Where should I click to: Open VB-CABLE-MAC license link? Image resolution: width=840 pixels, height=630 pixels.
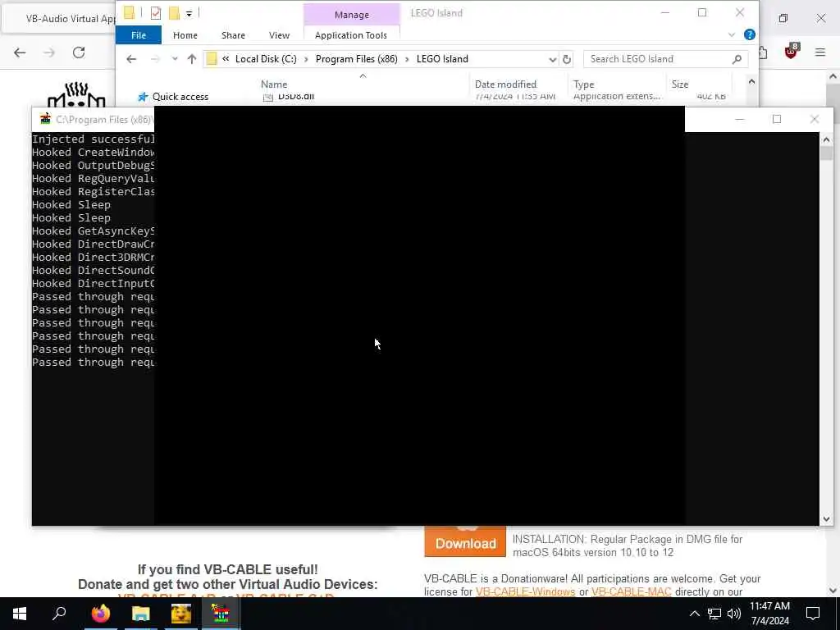click(x=631, y=592)
